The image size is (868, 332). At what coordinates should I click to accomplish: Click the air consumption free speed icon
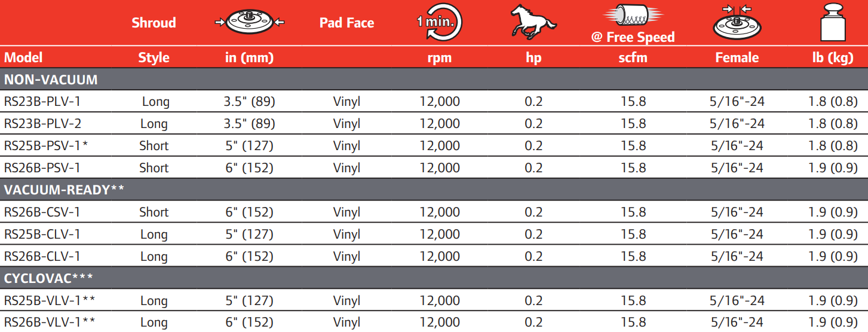pos(633,18)
